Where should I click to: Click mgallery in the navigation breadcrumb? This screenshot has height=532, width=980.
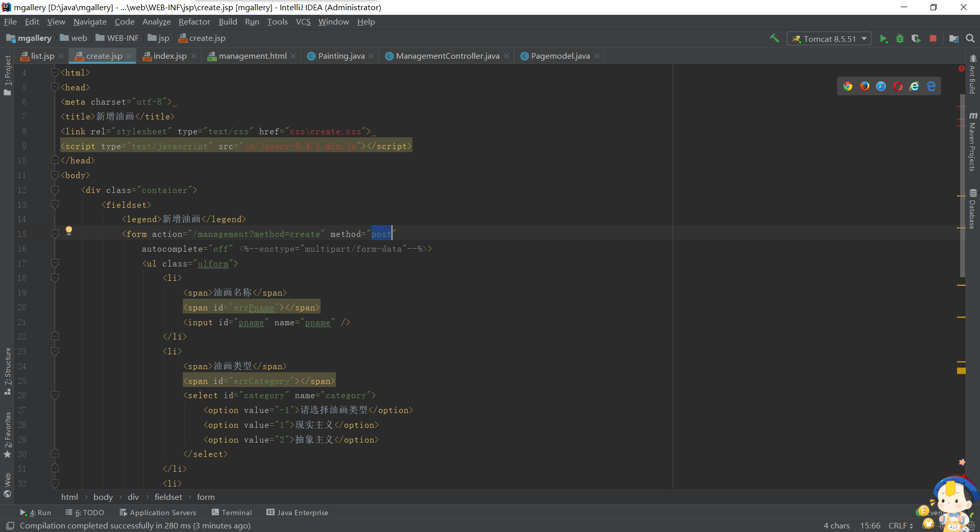pos(29,38)
